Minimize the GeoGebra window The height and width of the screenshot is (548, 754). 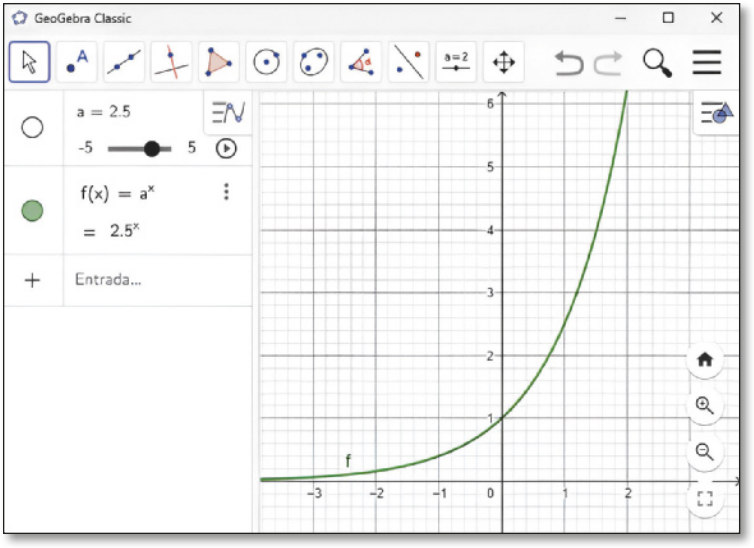pos(621,18)
